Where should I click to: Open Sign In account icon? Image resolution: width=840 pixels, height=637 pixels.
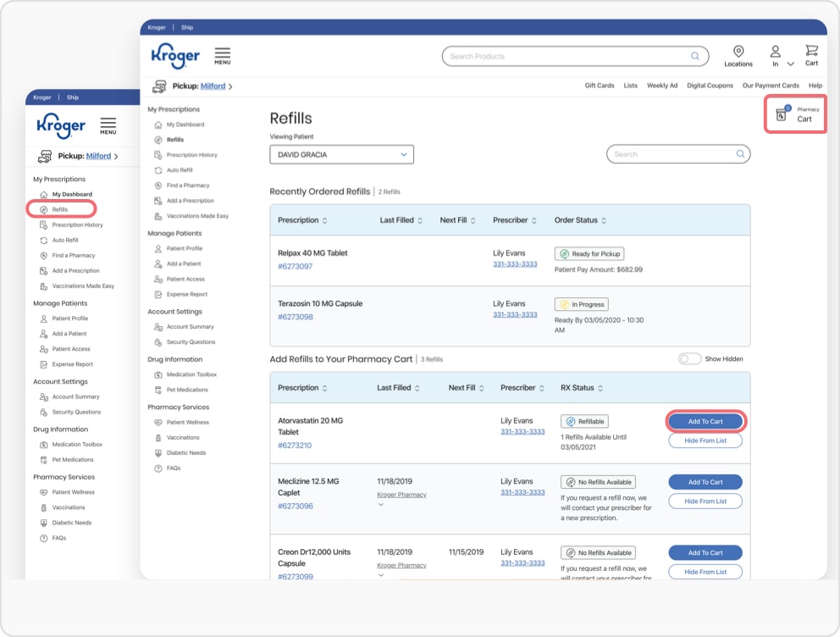pos(775,52)
